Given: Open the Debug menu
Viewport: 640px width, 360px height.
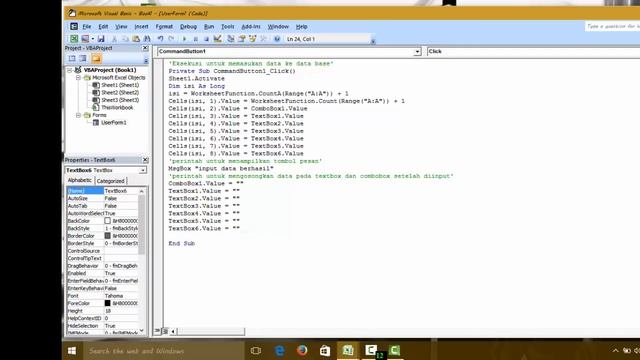Looking at the screenshot, I should 188,27.
